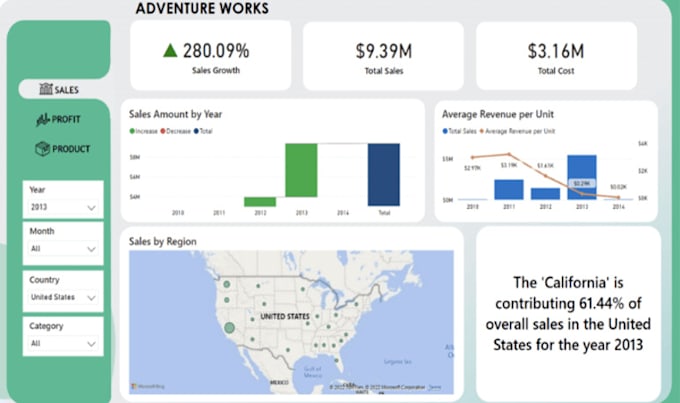This screenshot has width=680, height=403.
Task: Click the large California bubble on the map
Action: pos(229,328)
